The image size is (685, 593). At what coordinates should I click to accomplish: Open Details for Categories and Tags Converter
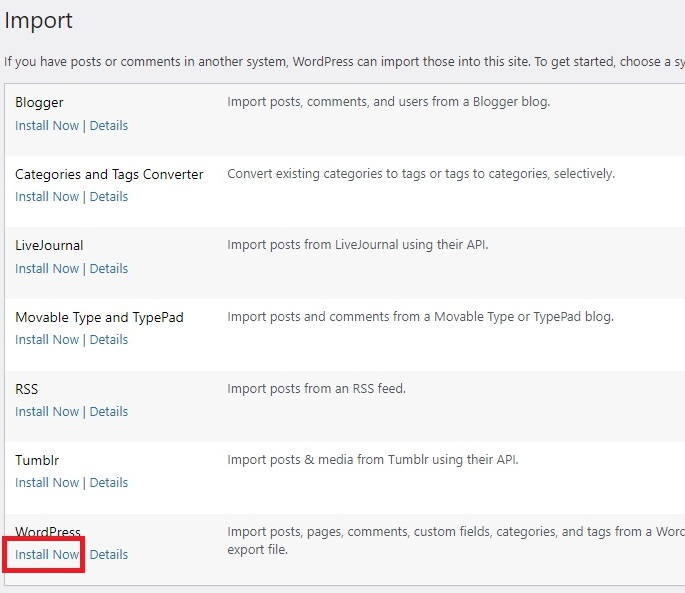[x=109, y=197]
